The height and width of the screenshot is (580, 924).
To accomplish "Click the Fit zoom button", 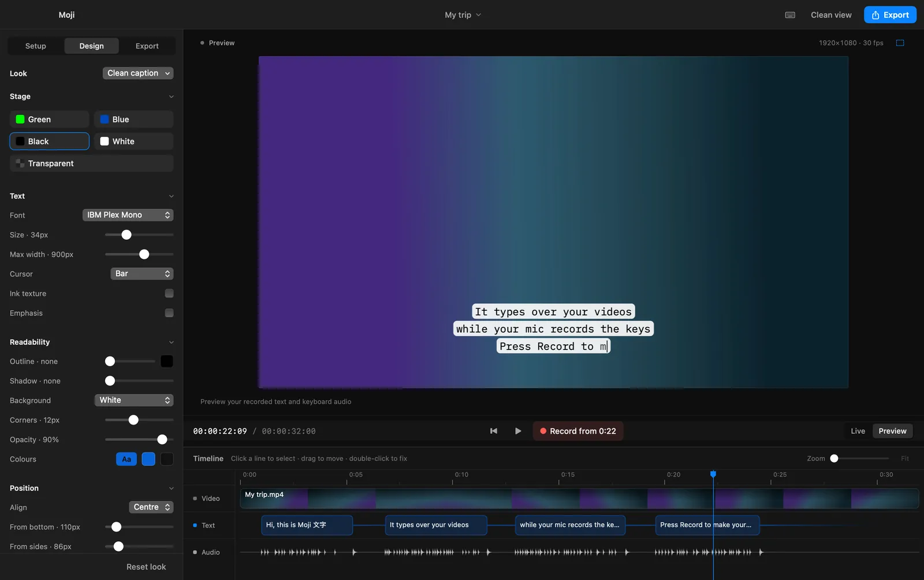I will click(x=905, y=459).
